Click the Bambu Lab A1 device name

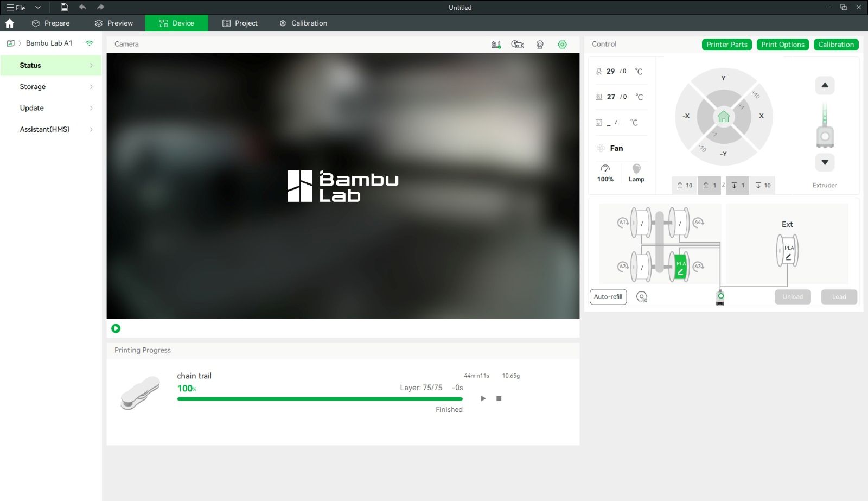point(49,43)
